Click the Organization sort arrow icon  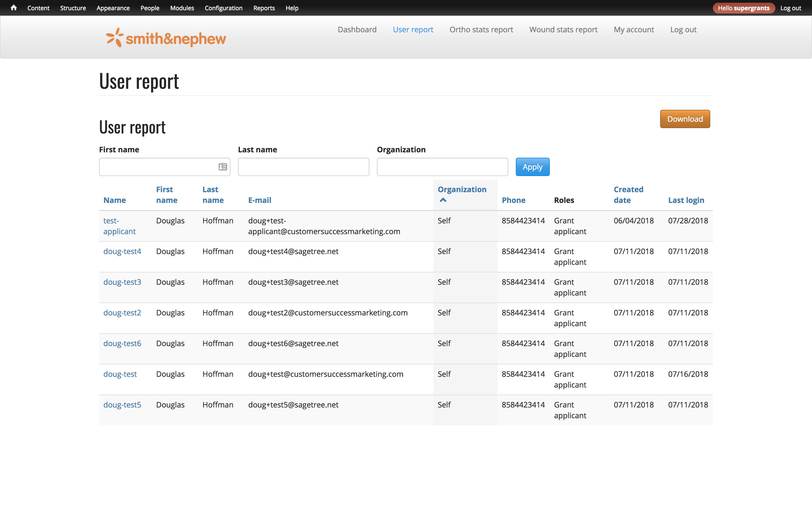[x=443, y=200]
